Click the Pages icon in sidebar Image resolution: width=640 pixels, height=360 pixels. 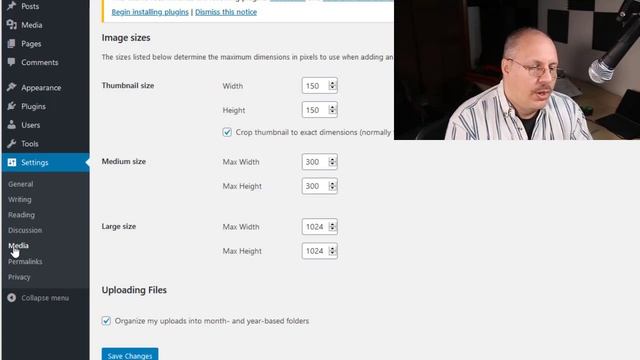click(x=11, y=43)
